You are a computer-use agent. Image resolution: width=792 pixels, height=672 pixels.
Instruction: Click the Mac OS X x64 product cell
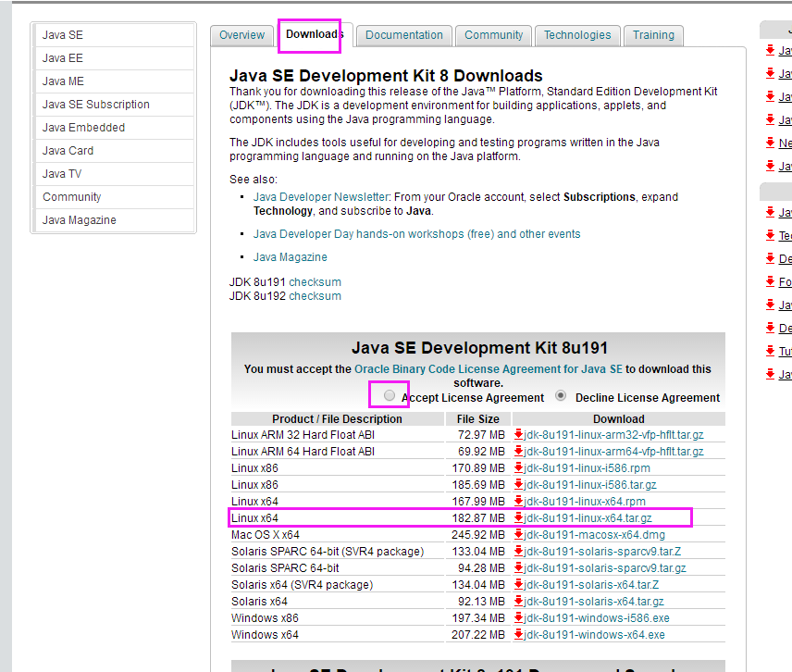pyautogui.click(x=338, y=535)
